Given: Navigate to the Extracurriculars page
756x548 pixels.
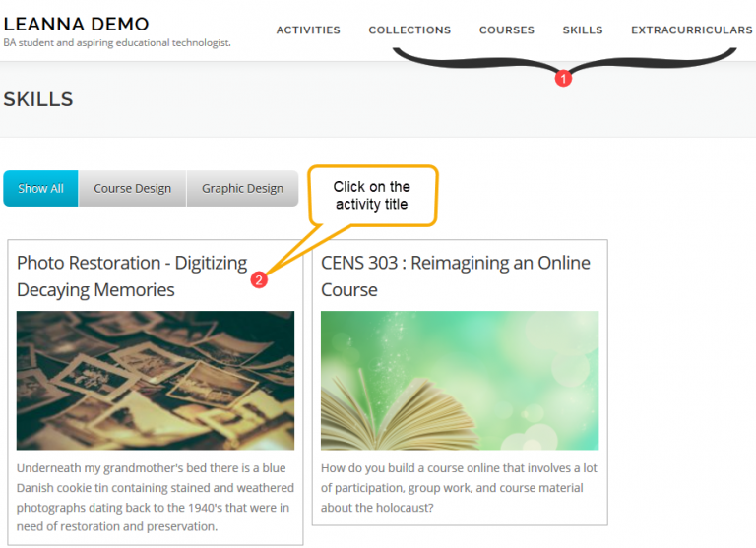Looking at the screenshot, I should click(x=691, y=30).
